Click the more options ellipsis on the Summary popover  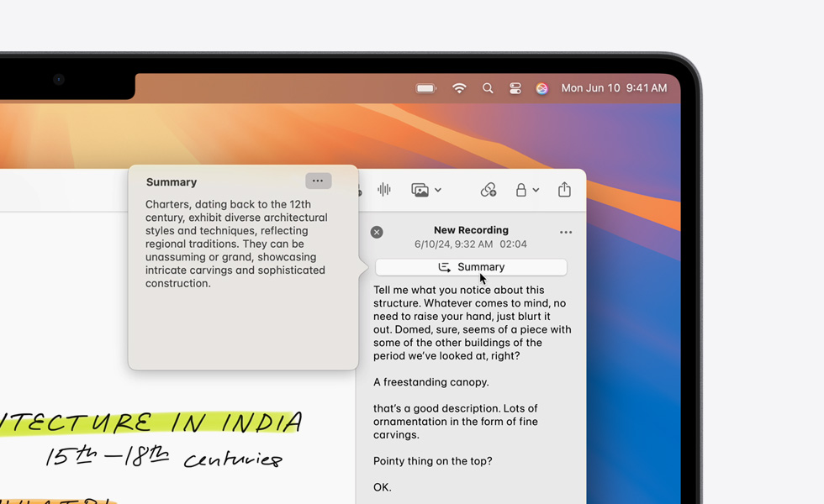pyautogui.click(x=318, y=181)
